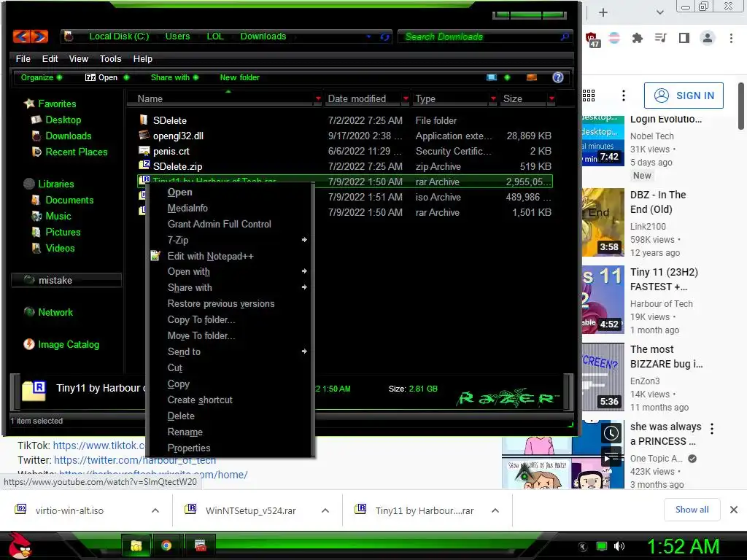Open the Tiny 11 (23H2) video thumbnail
Screen dimensions: 747x560
[x=603, y=300]
